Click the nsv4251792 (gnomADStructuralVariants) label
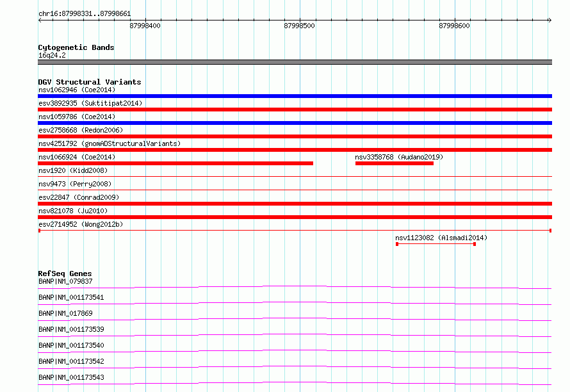The width and height of the screenshot is (570, 392). (x=110, y=143)
